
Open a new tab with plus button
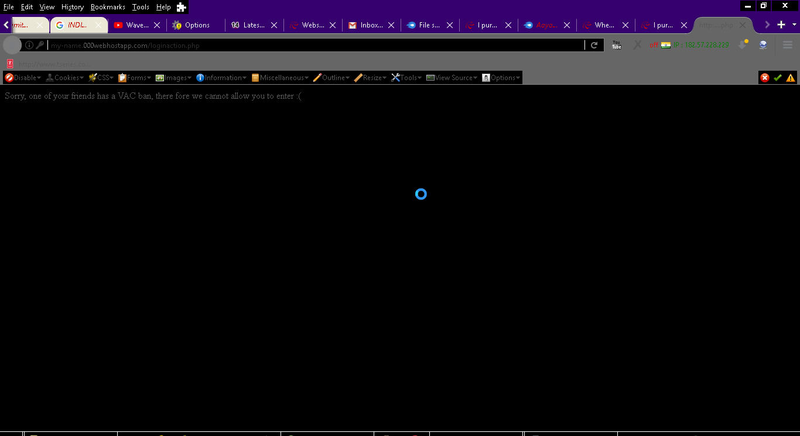pos(780,25)
